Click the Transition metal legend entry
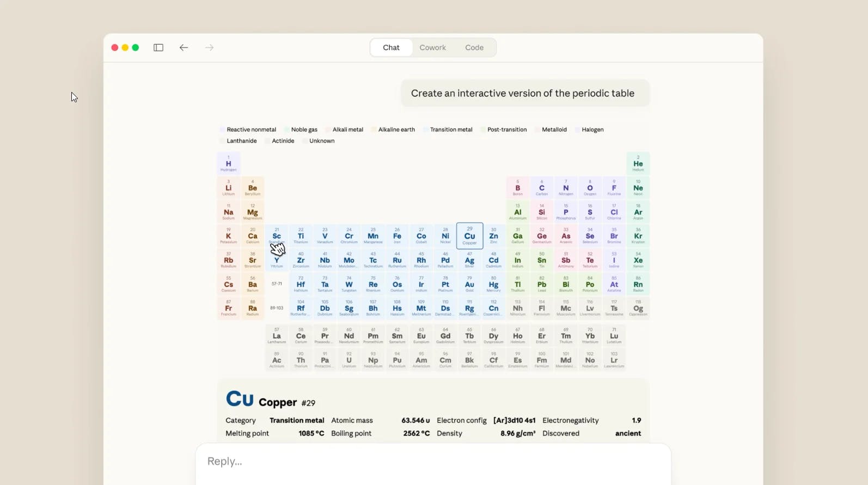 pyautogui.click(x=447, y=130)
